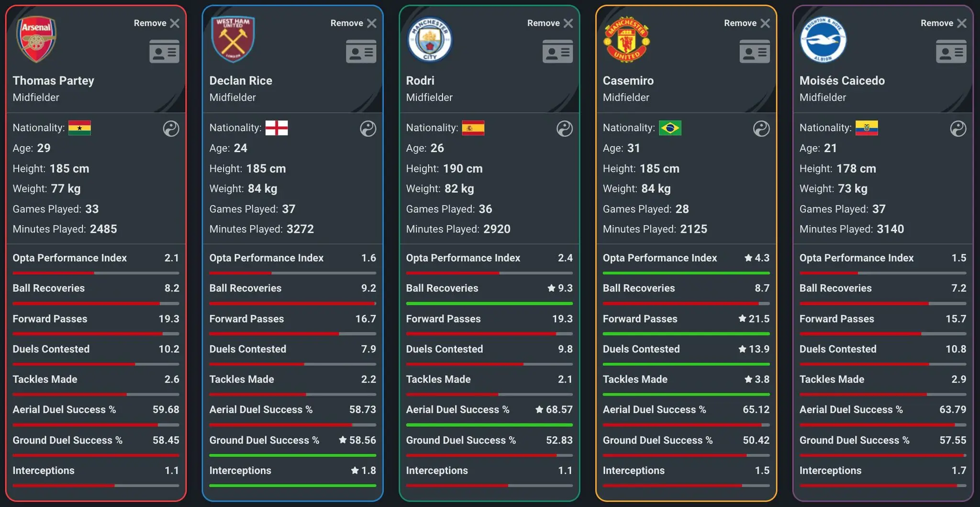Image resolution: width=980 pixels, height=507 pixels.
Task: Click the Manchester United crest
Action: click(626, 40)
